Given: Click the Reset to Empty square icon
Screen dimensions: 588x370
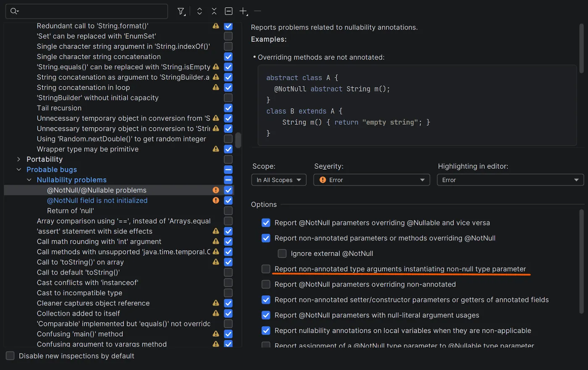Looking at the screenshot, I should pyautogui.click(x=228, y=11).
